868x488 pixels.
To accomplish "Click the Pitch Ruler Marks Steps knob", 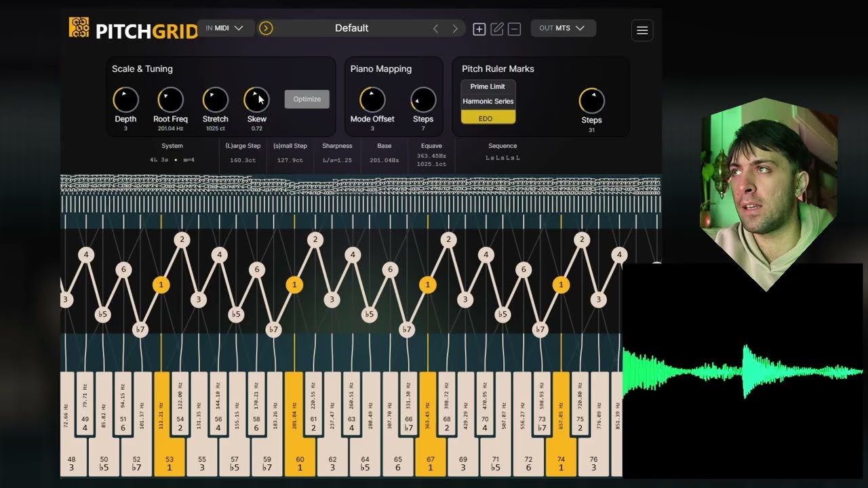I will tap(591, 101).
